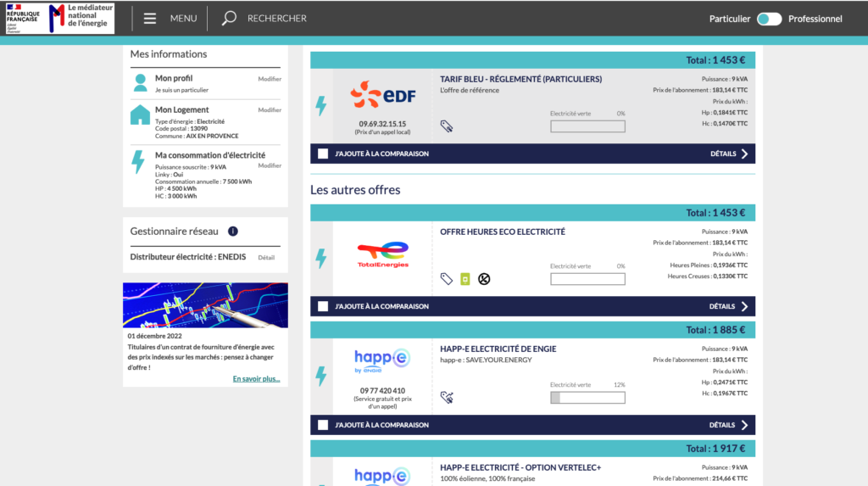Click TotalEnergies green electricity 0% bar
The width and height of the screenshot is (868, 486).
point(587,279)
